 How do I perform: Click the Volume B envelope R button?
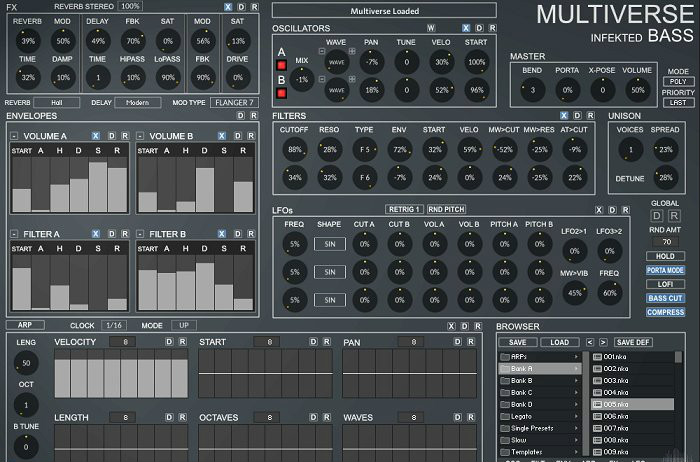pyautogui.click(x=251, y=136)
